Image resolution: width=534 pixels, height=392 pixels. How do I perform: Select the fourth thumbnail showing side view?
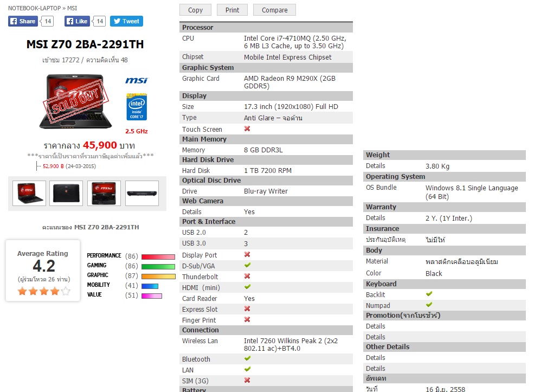point(142,193)
